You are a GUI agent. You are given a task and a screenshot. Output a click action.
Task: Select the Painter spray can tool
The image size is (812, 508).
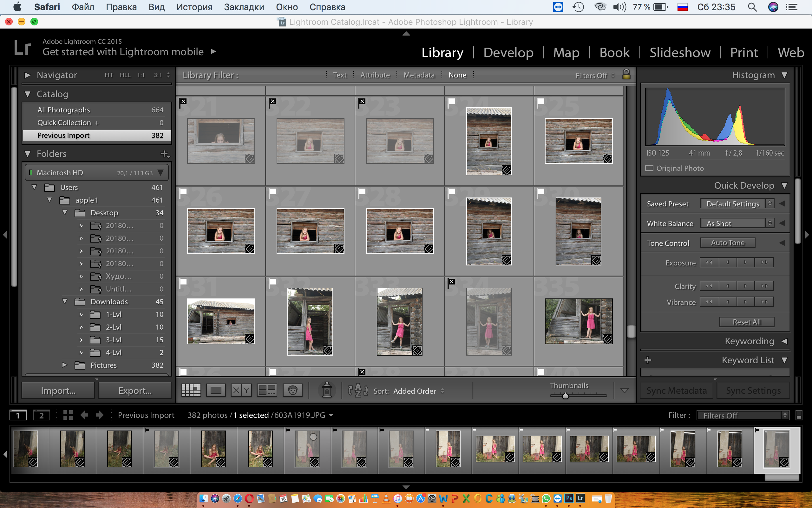tap(327, 390)
